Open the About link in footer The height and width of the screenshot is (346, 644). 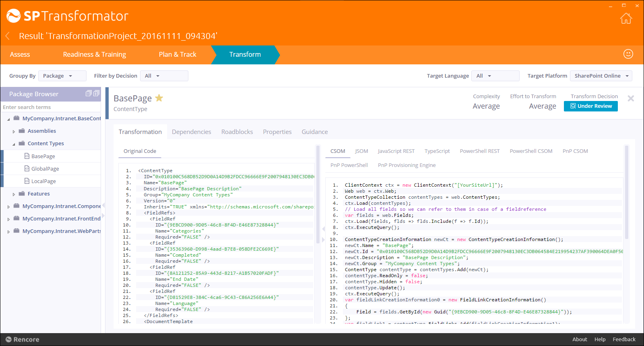580,340
